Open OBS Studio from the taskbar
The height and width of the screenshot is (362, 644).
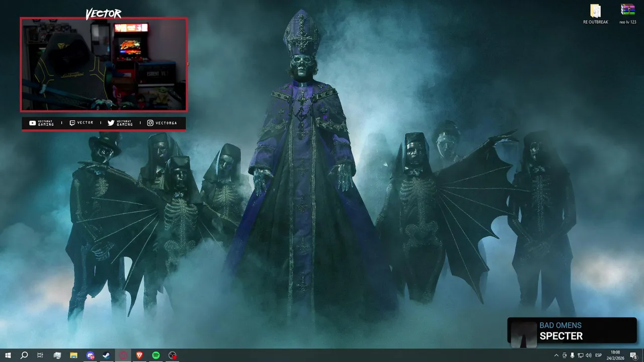click(x=173, y=355)
